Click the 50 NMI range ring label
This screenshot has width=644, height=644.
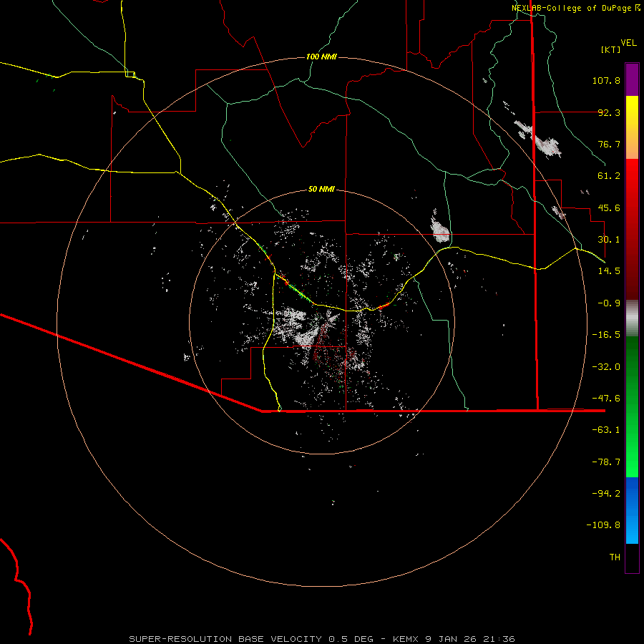click(321, 190)
